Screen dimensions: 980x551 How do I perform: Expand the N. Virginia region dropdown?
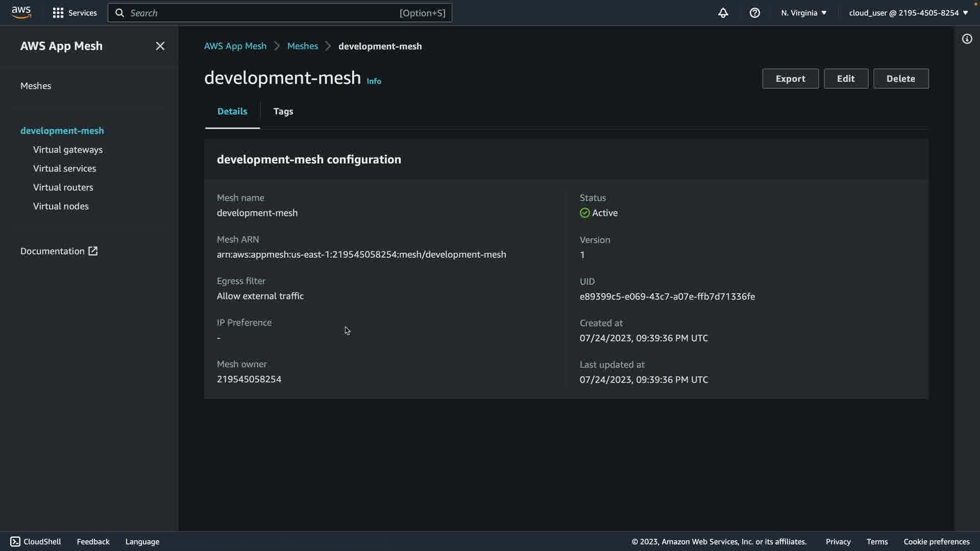[x=803, y=13]
